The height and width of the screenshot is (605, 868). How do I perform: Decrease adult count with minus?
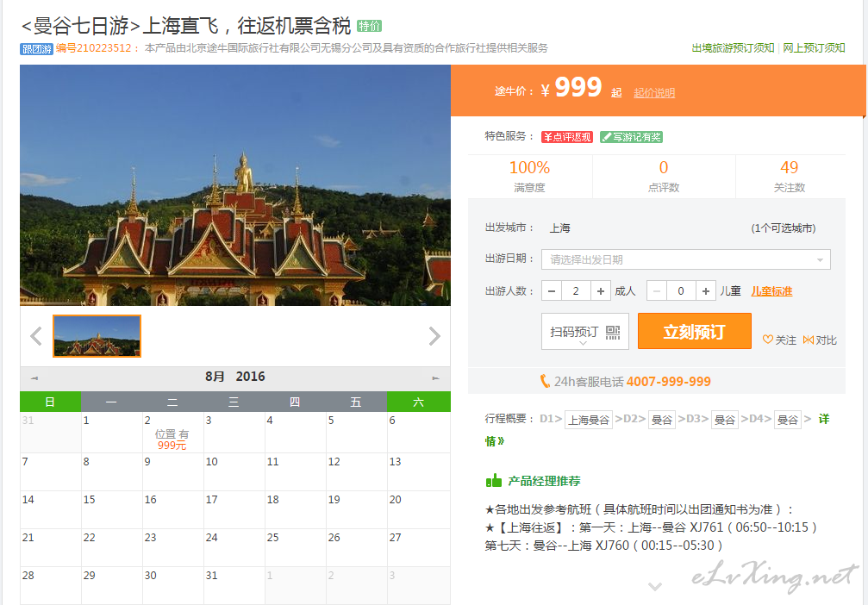[552, 291]
